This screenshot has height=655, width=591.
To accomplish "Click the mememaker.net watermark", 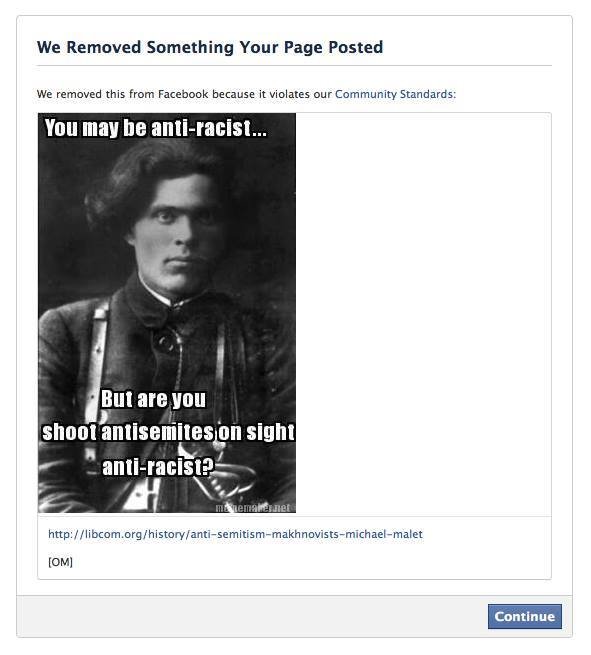I will pos(252,508).
